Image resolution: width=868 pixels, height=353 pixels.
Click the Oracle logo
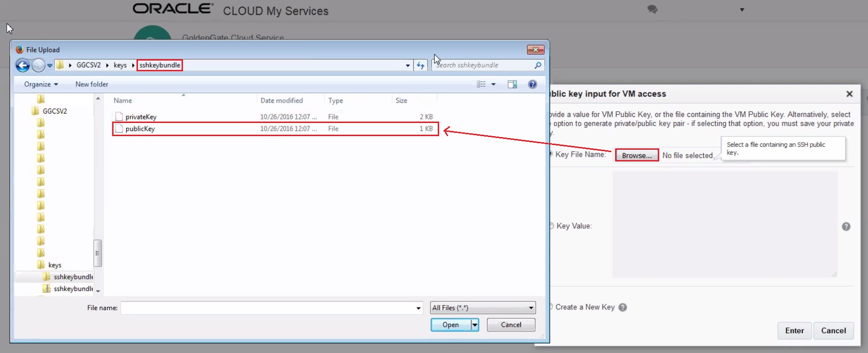173,8
